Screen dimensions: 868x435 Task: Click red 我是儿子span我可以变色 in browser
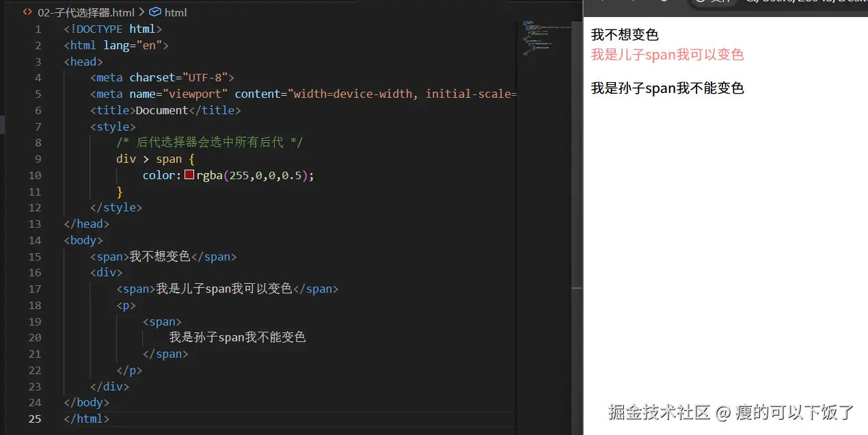coord(667,55)
